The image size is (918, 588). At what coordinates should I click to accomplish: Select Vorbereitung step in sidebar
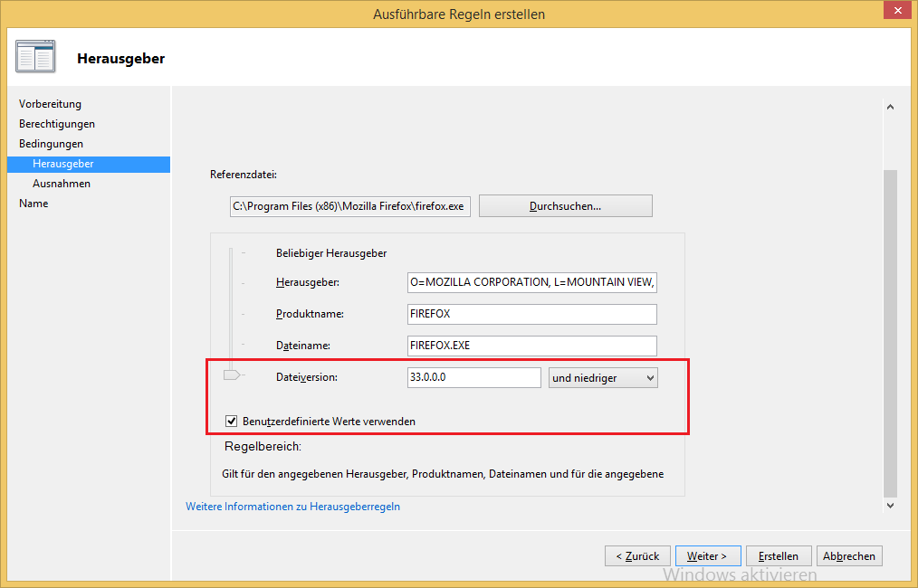click(x=51, y=103)
